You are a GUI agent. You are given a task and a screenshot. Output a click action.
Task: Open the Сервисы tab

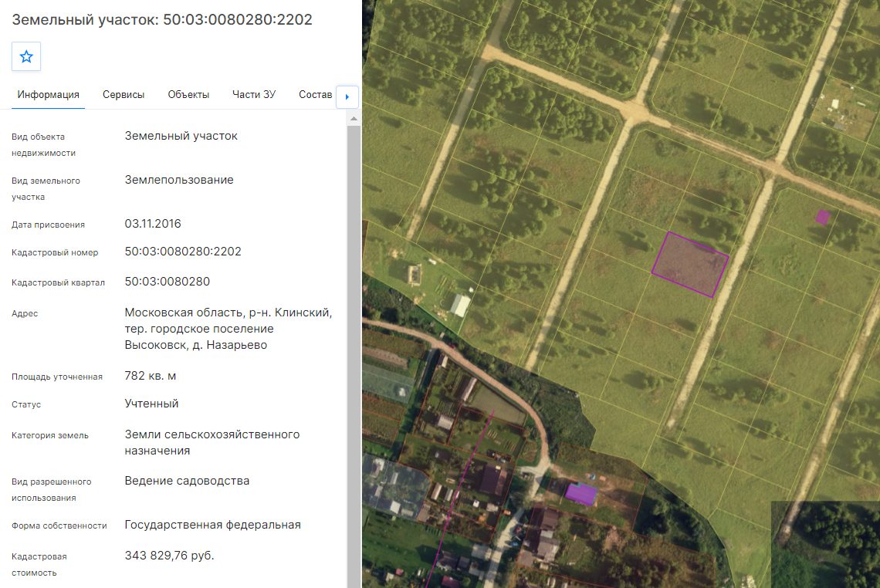point(124,95)
